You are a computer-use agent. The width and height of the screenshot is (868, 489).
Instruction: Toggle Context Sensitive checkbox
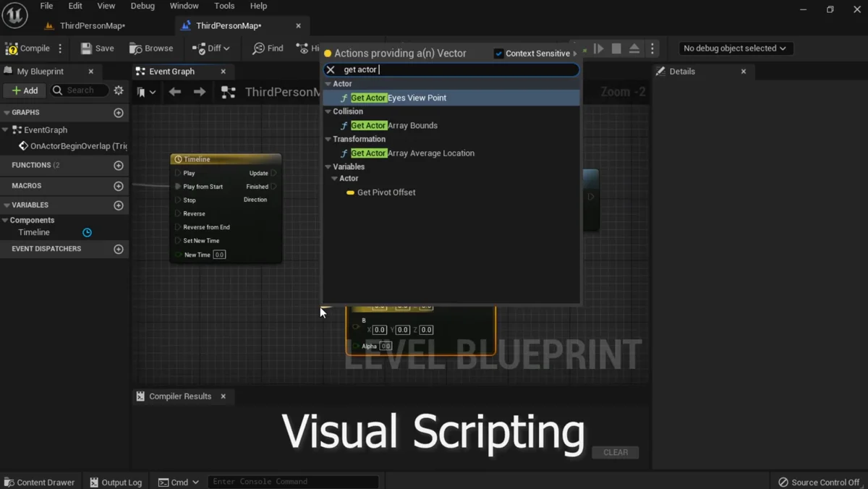499,54
